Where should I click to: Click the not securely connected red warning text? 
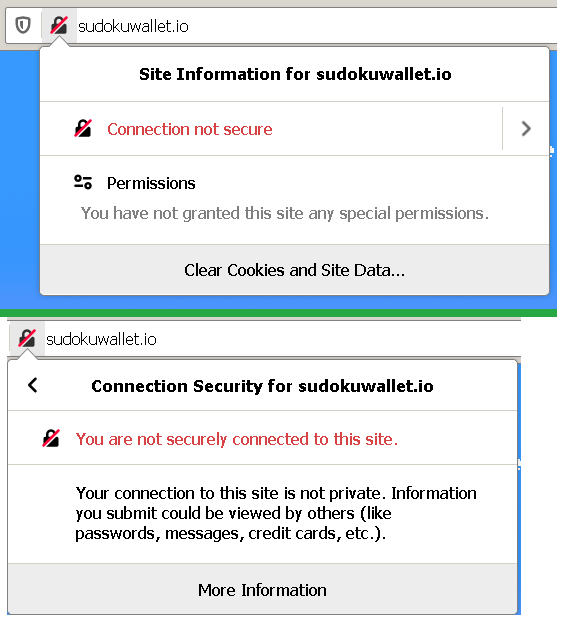pos(237,439)
